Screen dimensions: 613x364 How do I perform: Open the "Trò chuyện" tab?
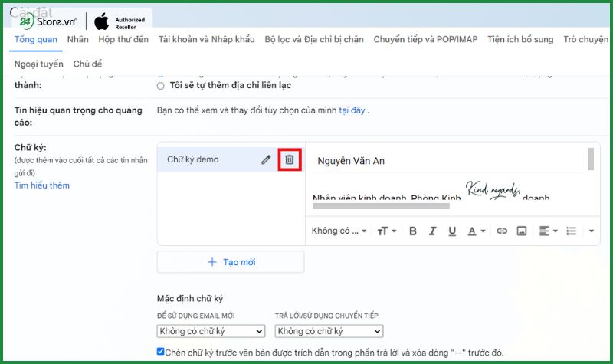coord(585,40)
